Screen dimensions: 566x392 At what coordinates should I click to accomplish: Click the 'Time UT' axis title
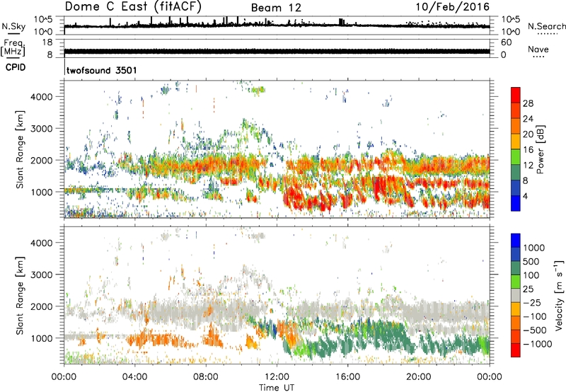click(277, 387)
